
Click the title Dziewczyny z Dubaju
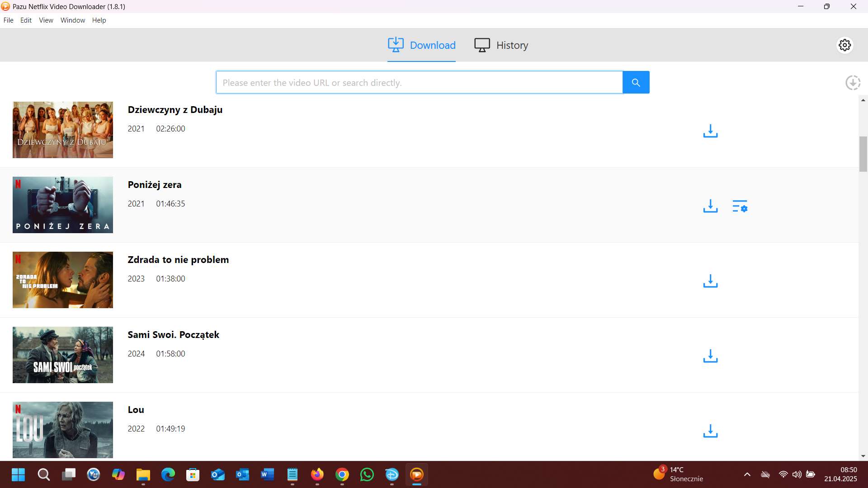[x=175, y=110]
